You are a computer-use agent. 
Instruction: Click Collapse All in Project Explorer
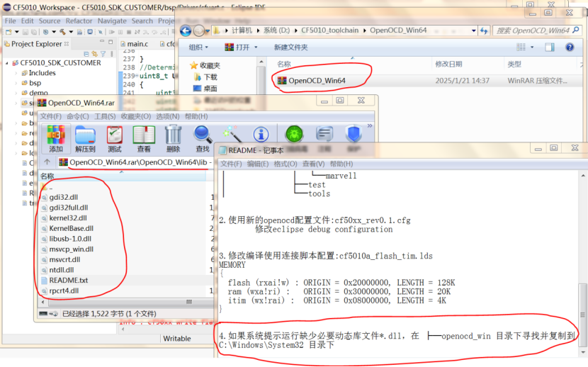(86, 54)
